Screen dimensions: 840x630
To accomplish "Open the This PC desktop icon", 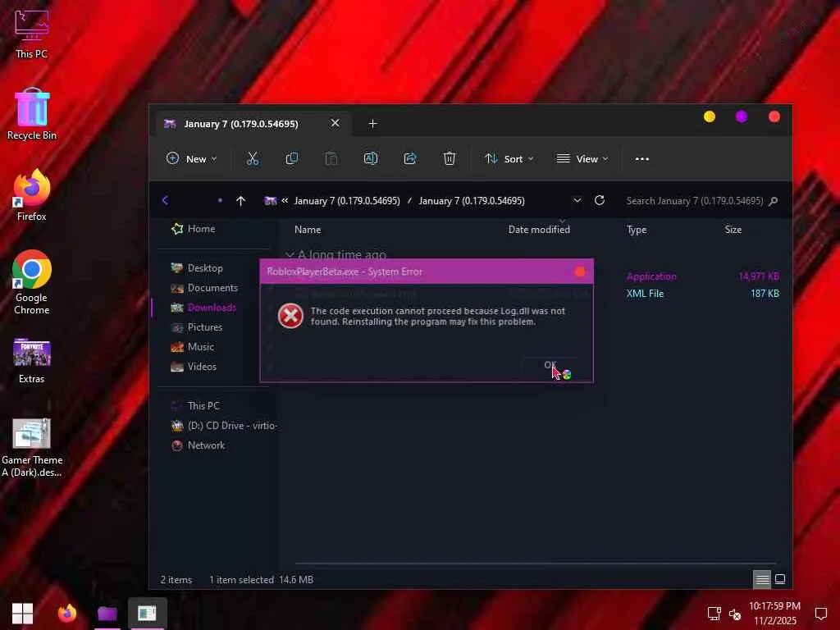I will [x=32, y=34].
